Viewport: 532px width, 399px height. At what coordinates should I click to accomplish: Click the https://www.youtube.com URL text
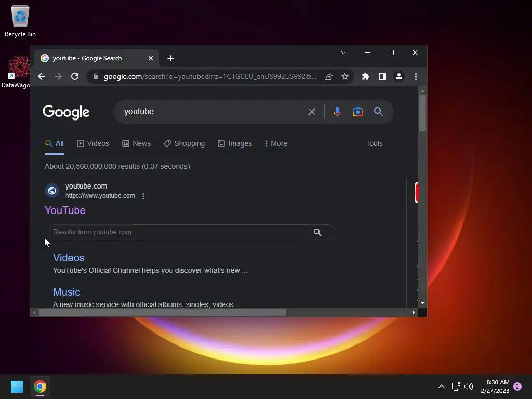[x=100, y=196]
